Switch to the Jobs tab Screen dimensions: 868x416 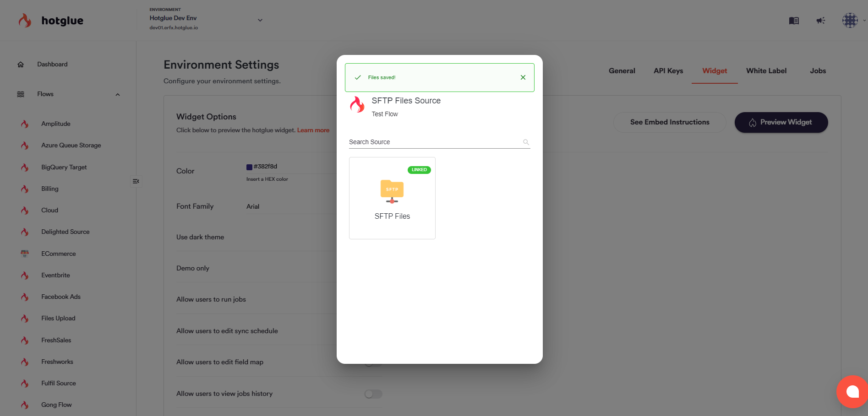click(x=818, y=71)
